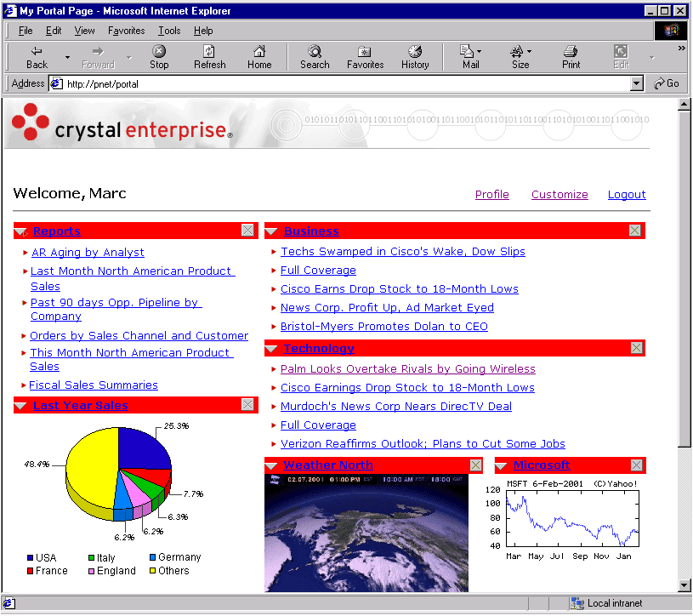This screenshot has width=693, height=616.
Task: Open the Customize link
Action: click(x=560, y=195)
